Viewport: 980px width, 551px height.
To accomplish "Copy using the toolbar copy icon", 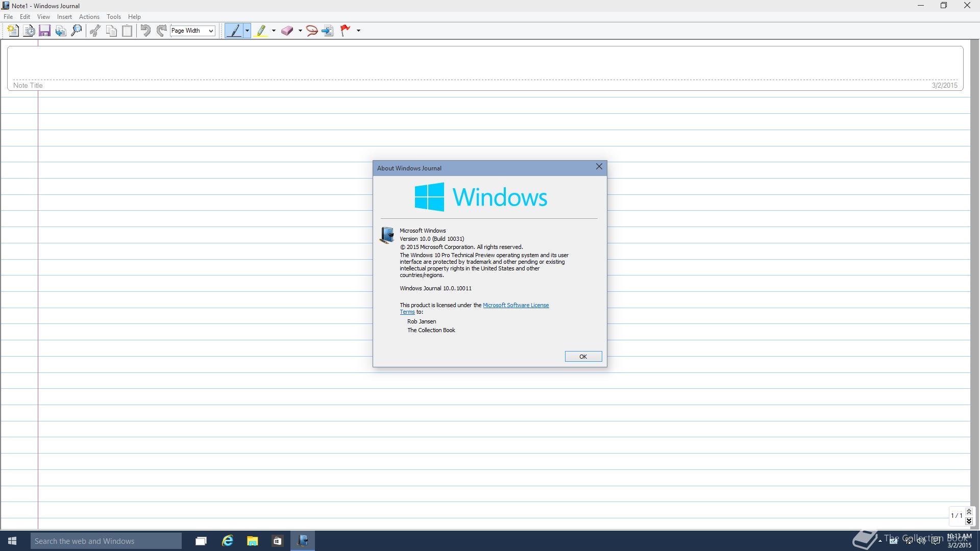I will 111,31.
